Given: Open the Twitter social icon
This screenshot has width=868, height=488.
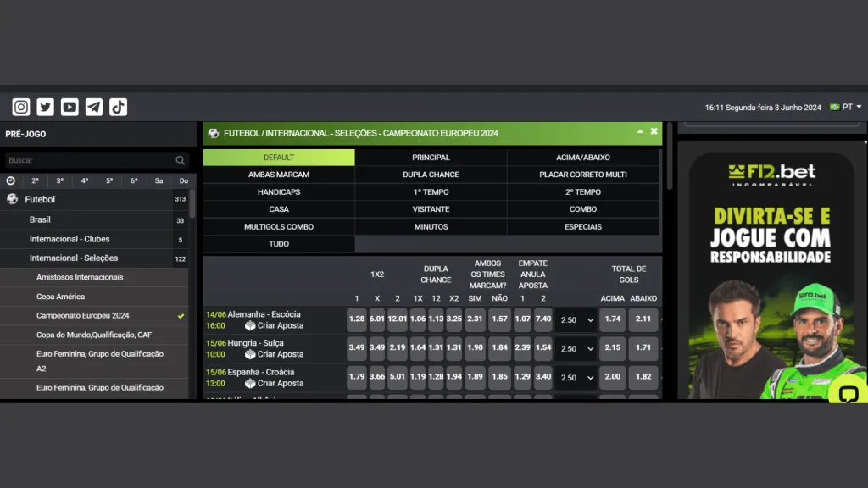Looking at the screenshot, I should (46, 107).
